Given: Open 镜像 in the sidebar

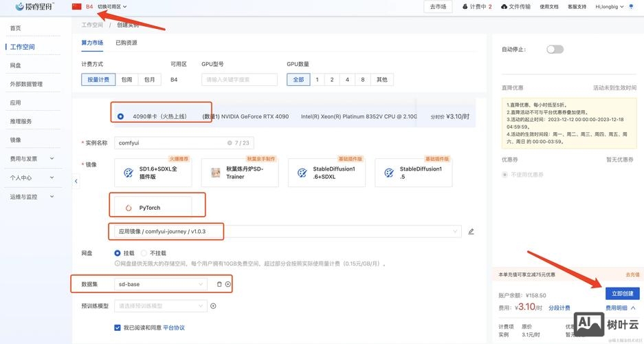Looking at the screenshot, I should pyautogui.click(x=16, y=140).
